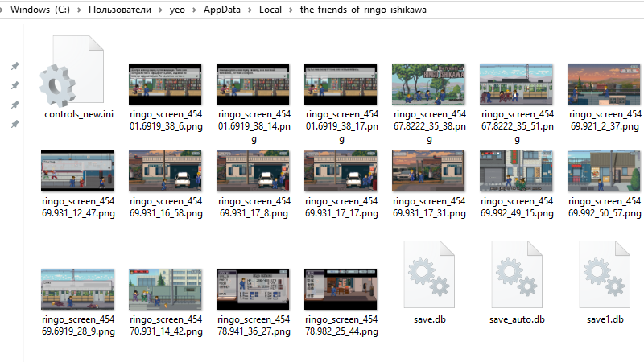Select thumbnail ringo_screen_45401.6919_38_6.png
Viewport: 644px width, 362px height.
point(165,84)
